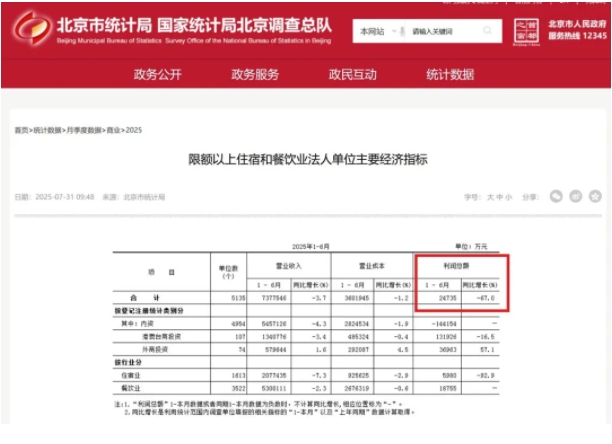Image resolution: width=612 pixels, height=444 pixels.
Task: Share via the second share icon
Action: pos(575,197)
